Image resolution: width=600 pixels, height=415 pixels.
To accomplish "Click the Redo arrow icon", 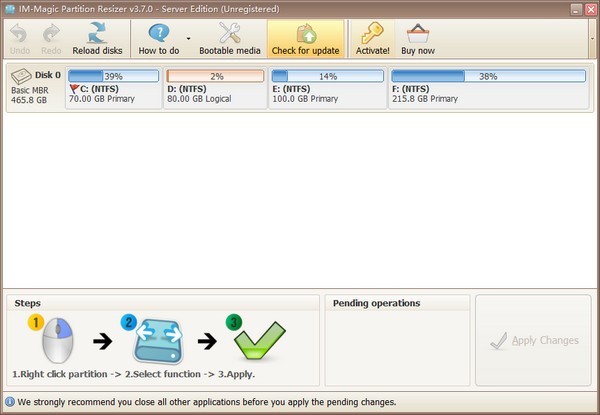I will [51, 33].
